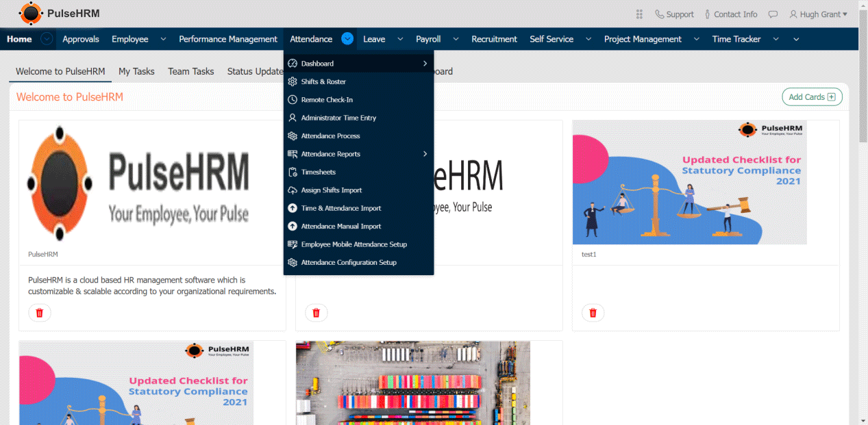
Task: Open Attendance Configuration Setup
Action: tap(349, 263)
